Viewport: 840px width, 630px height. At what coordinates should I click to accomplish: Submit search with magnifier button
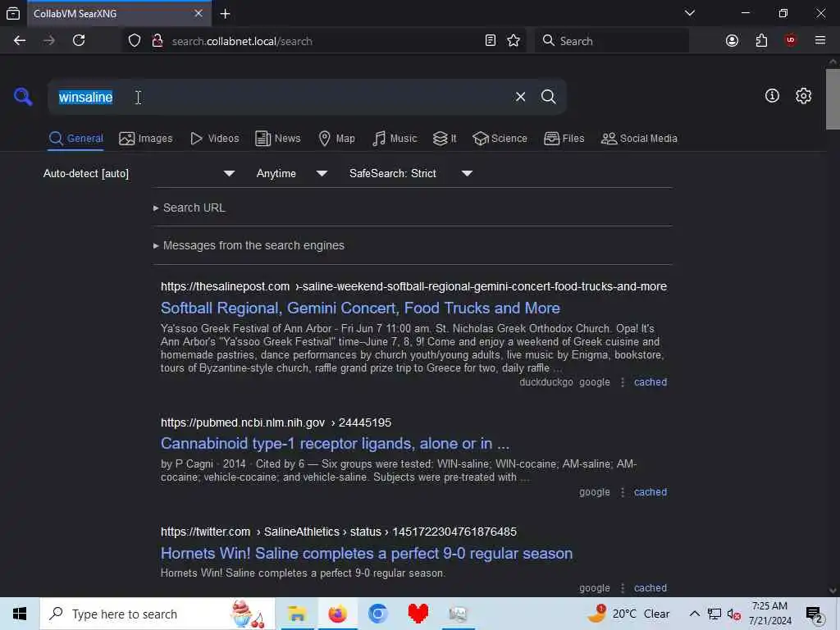549,97
